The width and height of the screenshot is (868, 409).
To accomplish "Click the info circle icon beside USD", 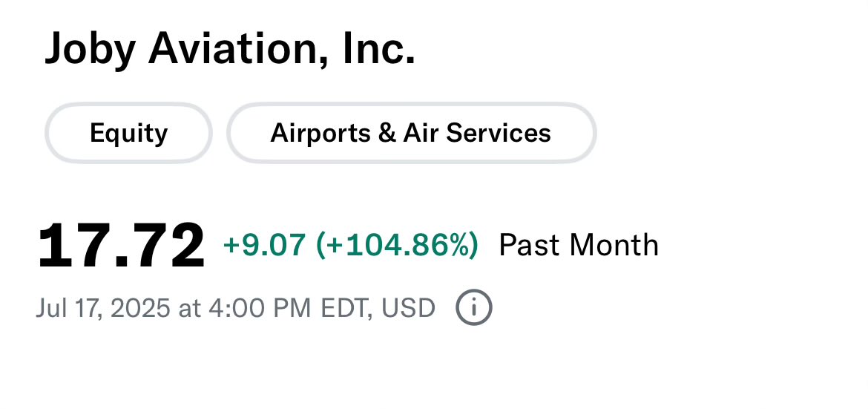I will (474, 307).
